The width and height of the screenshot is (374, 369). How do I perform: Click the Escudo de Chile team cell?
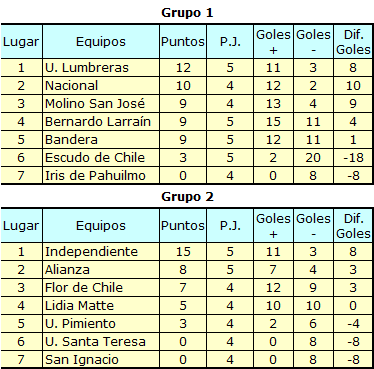101,158
